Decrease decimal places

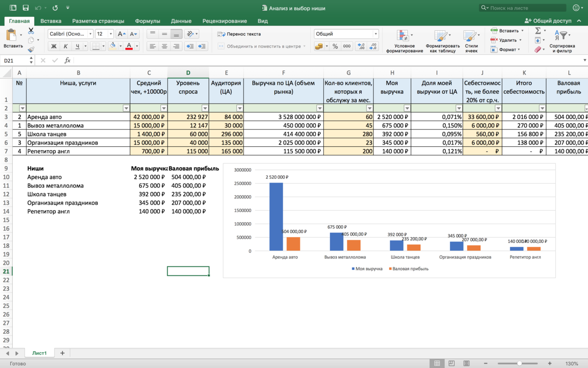(x=373, y=46)
